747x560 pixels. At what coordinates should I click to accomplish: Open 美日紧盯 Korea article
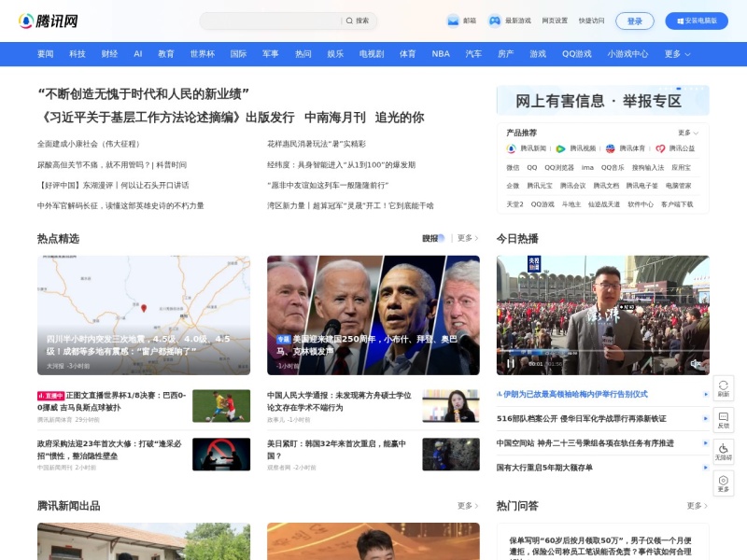(336, 450)
